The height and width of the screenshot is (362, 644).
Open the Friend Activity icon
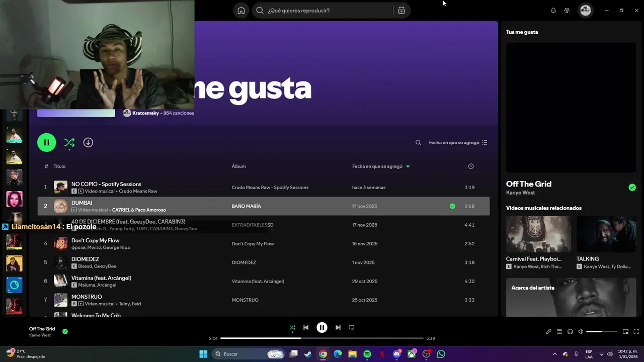pos(567,11)
